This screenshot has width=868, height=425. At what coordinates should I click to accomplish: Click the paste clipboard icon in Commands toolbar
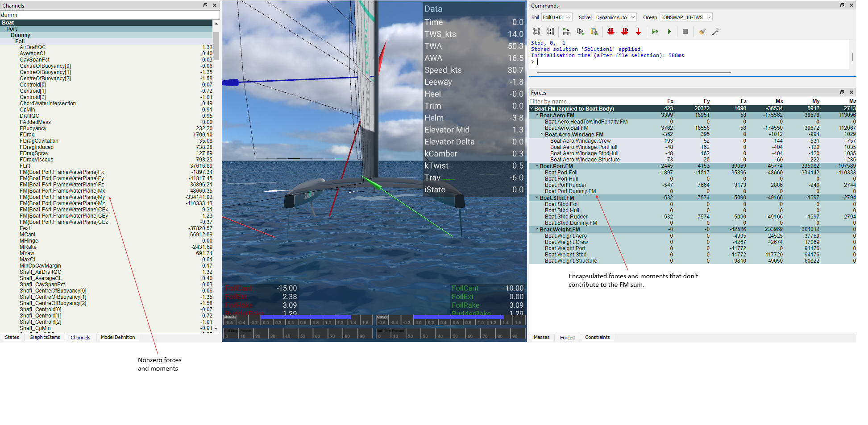pos(594,32)
